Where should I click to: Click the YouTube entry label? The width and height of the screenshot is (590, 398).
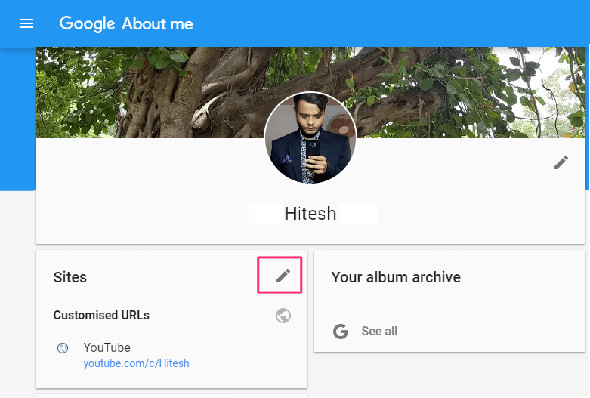(107, 348)
